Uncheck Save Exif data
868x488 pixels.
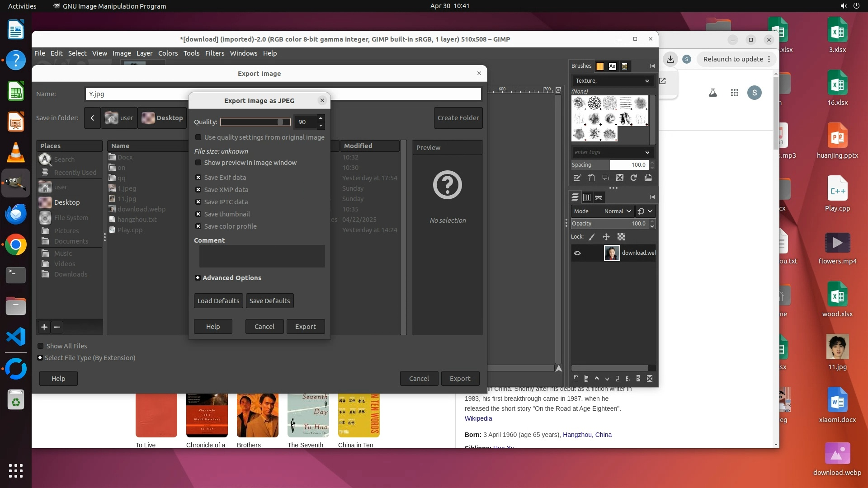coord(198,178)
